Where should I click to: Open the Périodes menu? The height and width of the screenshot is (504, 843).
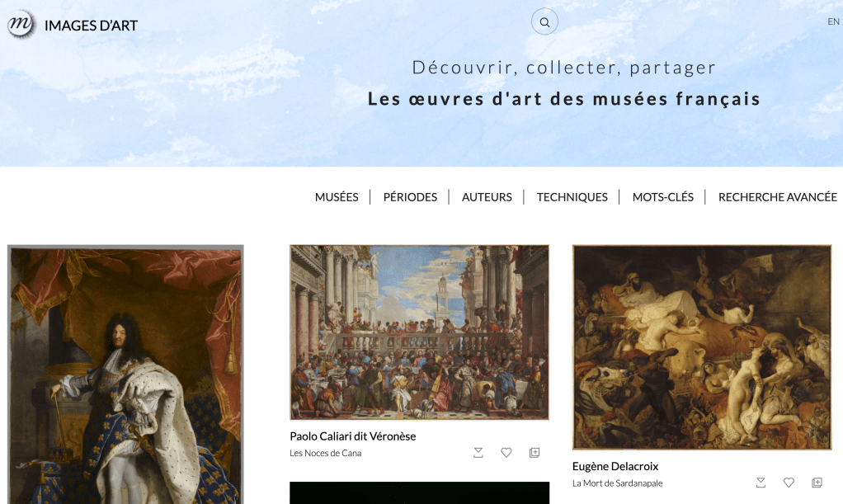(410, 197)
